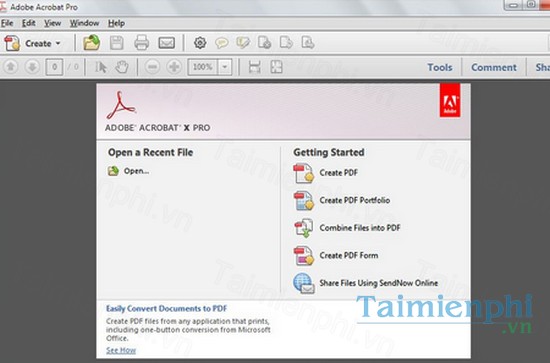Click Combine Files into PDF link
The image size is (550, 363).
[x=360, y=228]
